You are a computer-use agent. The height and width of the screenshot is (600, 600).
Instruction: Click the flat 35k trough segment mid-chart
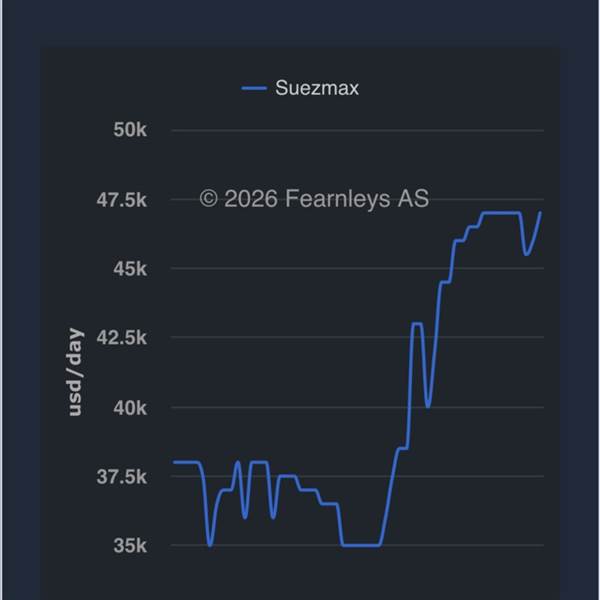(360, 545)
